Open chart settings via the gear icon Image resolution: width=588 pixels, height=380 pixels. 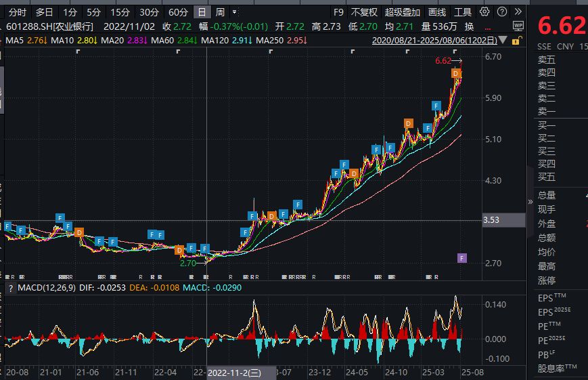point(484,12)
